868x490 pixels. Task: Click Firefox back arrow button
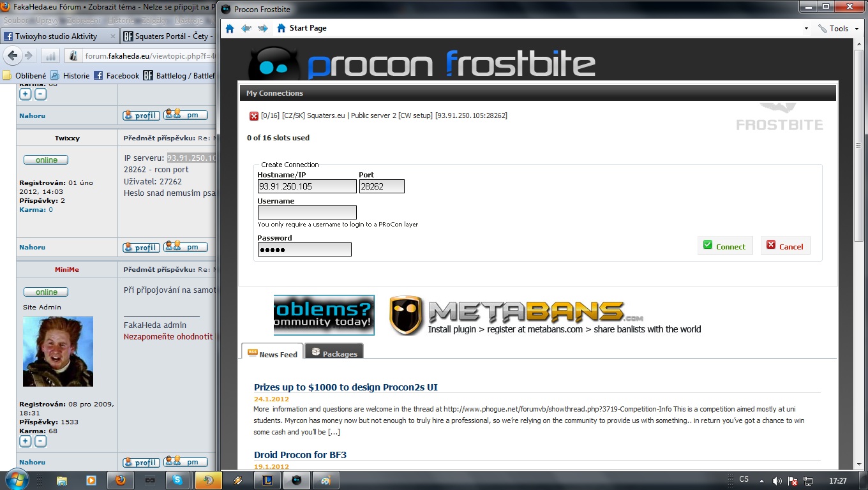(x=12, y=56)
